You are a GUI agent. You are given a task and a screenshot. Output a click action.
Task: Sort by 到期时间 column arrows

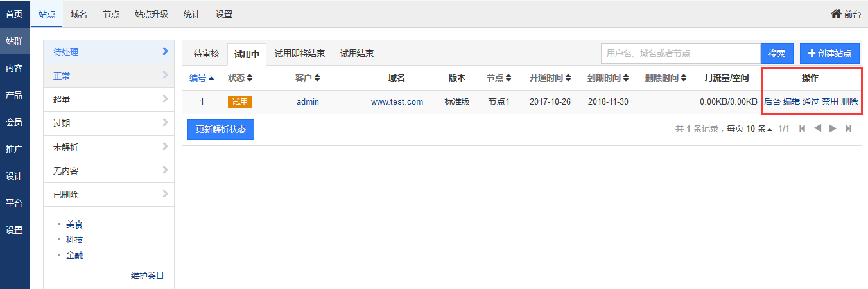coord(608,78)
